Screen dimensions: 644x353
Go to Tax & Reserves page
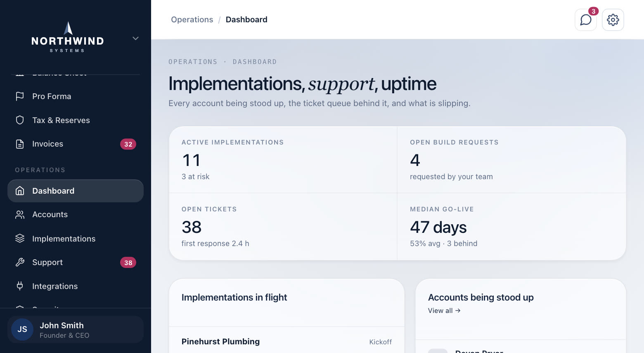[x=76, y=120]
